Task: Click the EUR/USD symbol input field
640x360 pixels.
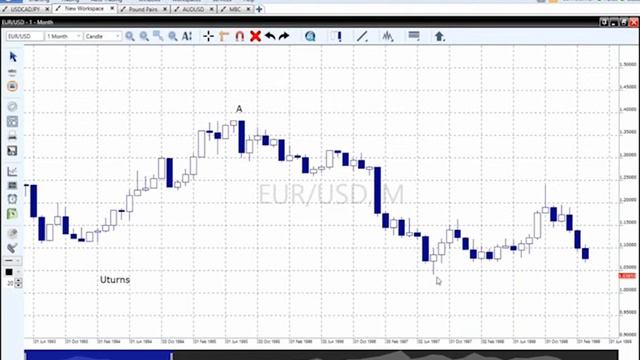Action: 25,36
